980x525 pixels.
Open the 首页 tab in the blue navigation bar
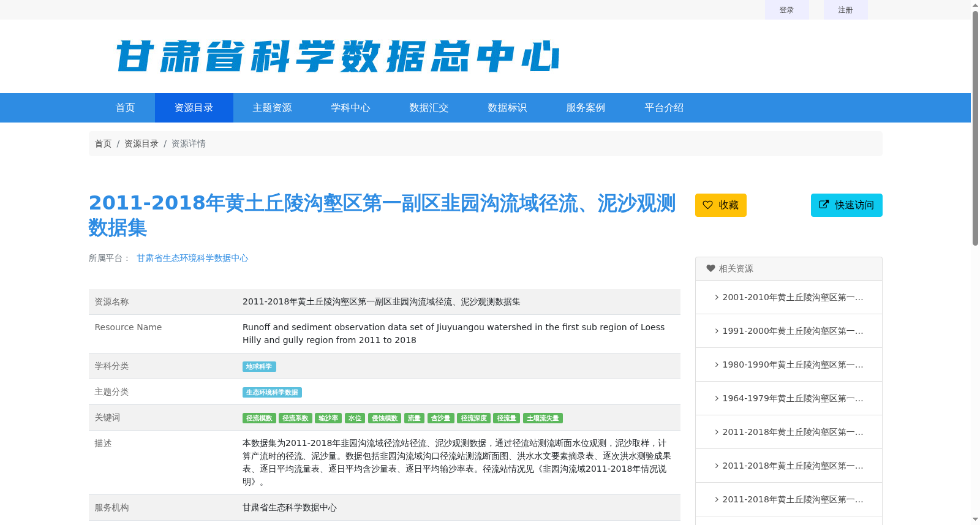126,108
